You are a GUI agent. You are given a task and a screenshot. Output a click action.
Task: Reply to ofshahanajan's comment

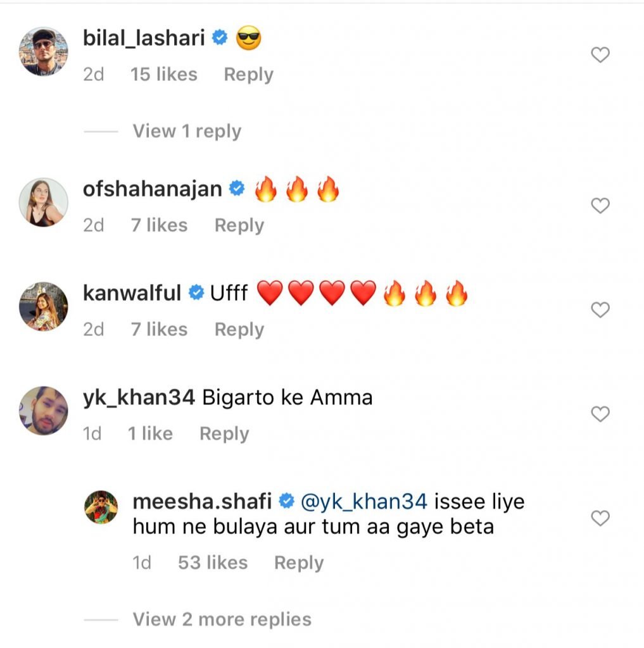(239, 225)
